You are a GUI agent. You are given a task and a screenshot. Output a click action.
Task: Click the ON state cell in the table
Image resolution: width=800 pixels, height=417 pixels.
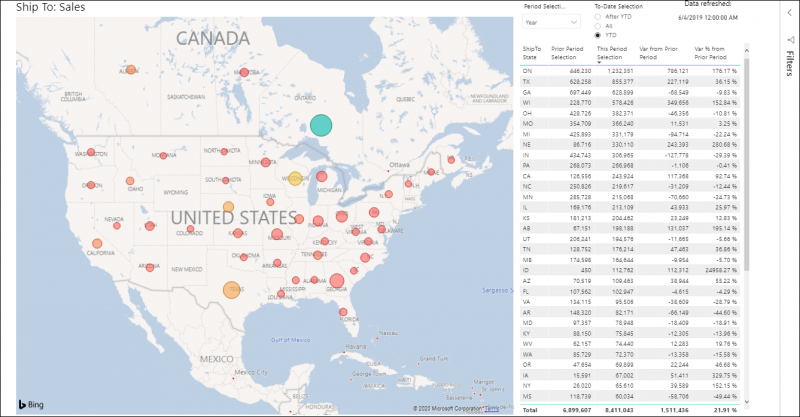pos(527,71)
